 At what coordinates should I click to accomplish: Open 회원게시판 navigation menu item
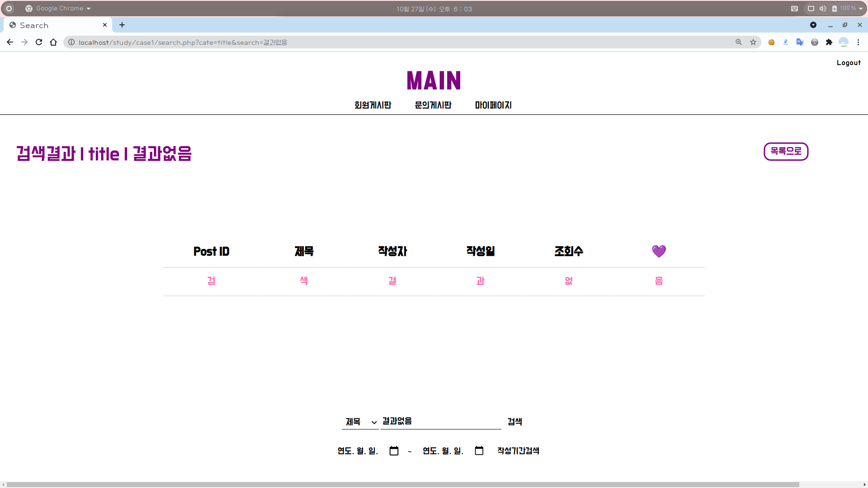click(x=373, y=105)
